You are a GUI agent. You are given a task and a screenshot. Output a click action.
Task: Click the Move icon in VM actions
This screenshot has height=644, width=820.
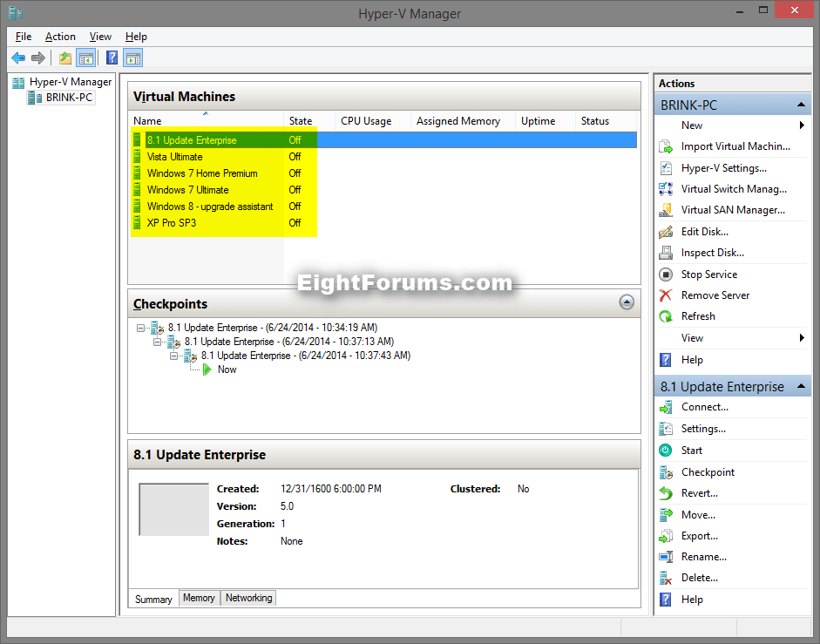coord(666,515)
